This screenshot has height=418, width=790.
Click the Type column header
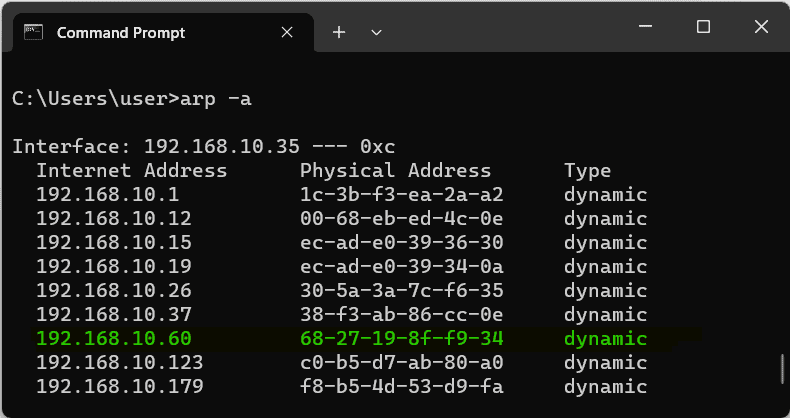click(x=587, y=170)
